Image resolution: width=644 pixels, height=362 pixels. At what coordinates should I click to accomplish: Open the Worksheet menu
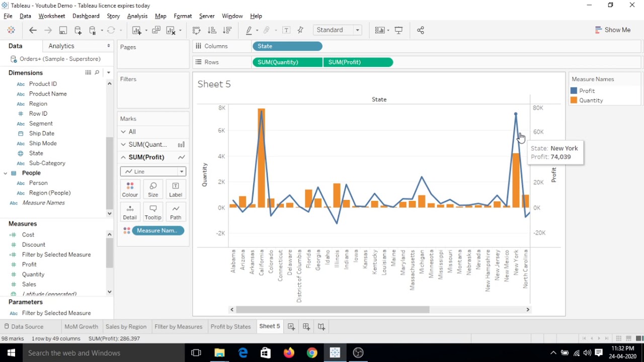[52, 16]
